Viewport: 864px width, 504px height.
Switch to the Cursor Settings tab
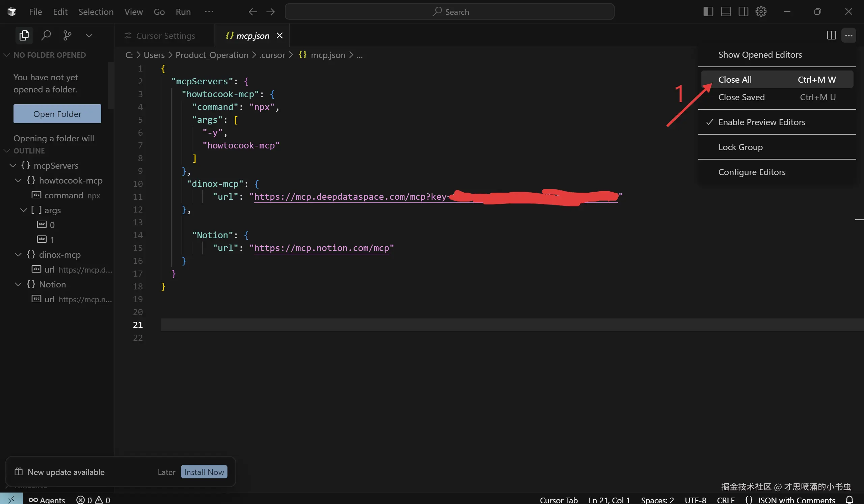pyautogui.click(x=165, y=36)
